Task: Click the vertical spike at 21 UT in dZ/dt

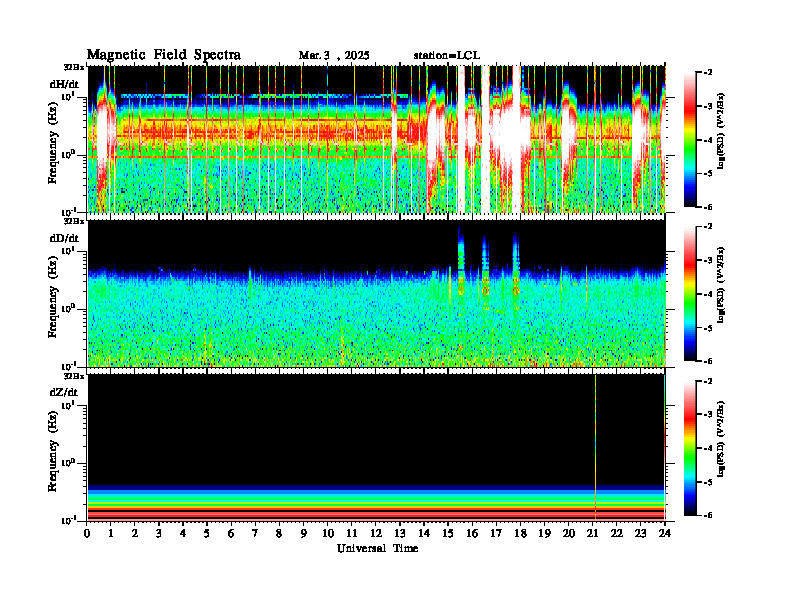Action: [x=596, y=447]
